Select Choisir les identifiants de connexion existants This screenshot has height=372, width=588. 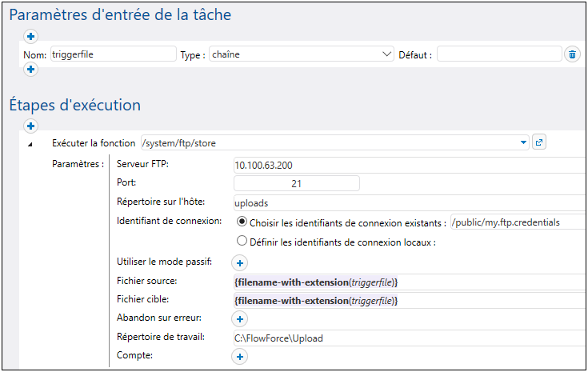click(x=242, y=222)
